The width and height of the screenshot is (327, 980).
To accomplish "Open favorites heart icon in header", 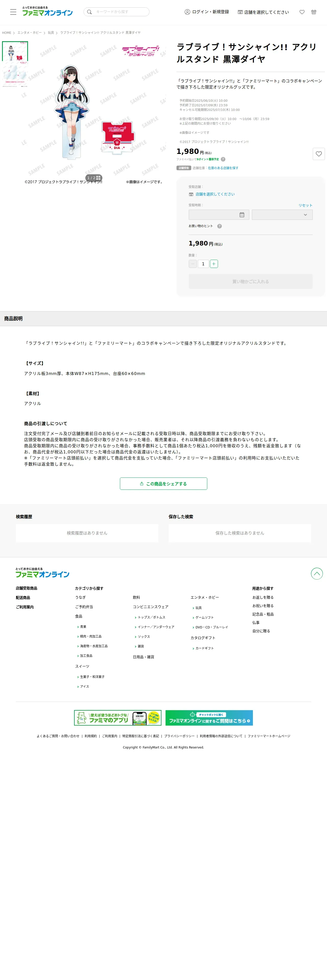I will (302, 12).
